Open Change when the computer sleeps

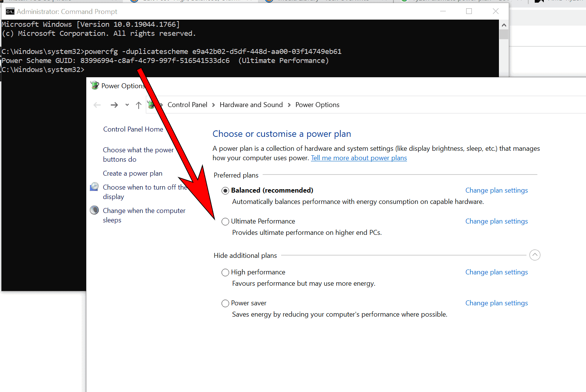[x=144, y=215]
